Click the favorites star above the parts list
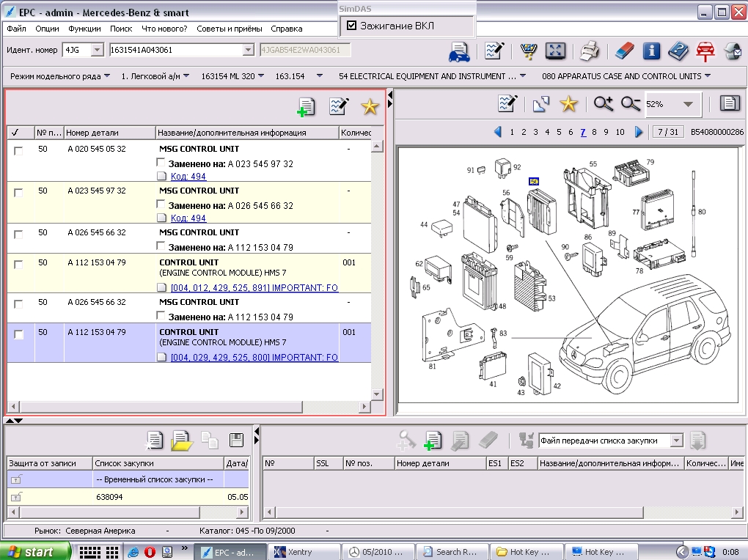Viewport: 748px width, 560px height. [x=370, y=106]
